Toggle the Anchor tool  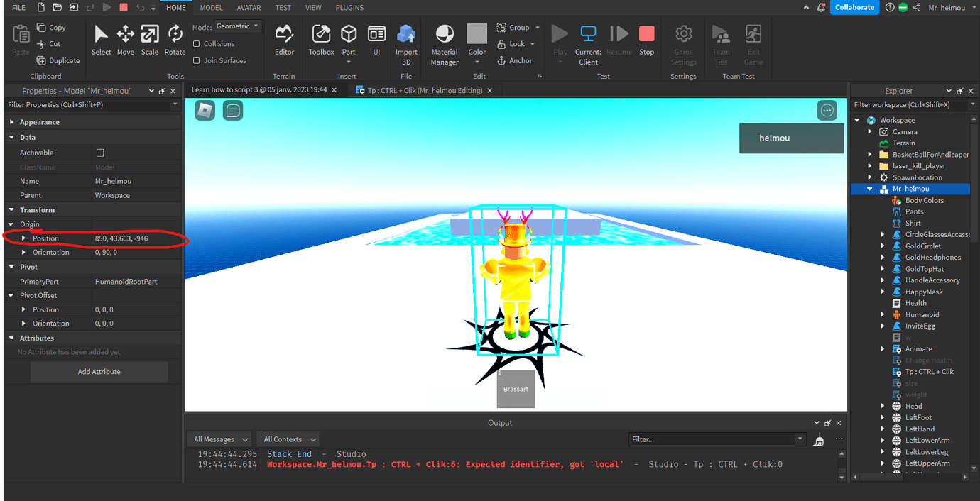(515, 60)
